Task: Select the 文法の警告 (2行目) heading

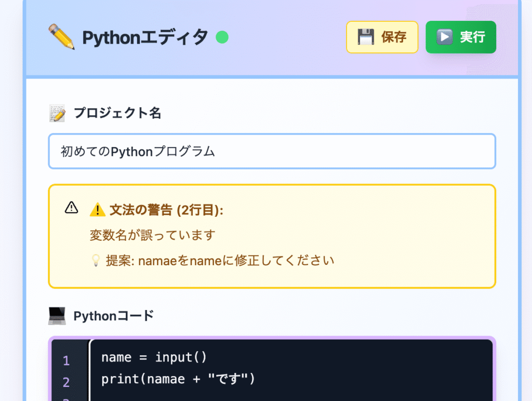Action: point(166,210)
